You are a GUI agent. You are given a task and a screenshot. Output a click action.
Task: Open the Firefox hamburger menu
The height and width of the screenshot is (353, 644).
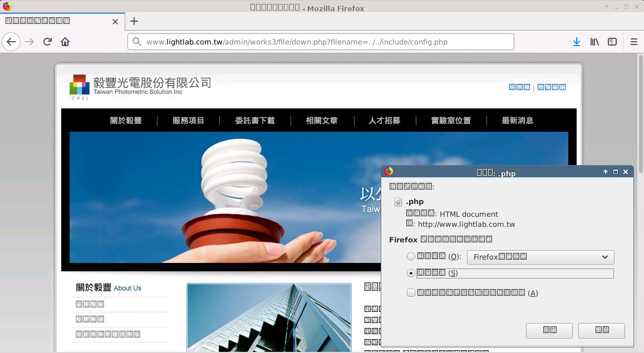tap(634, 42)
